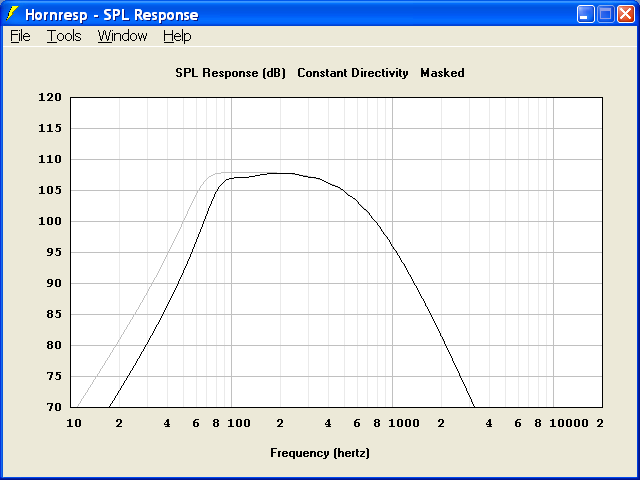Click the 75 dB y-axis value
Viewport: 640px width, 480px height.
(x=53, y=376)
